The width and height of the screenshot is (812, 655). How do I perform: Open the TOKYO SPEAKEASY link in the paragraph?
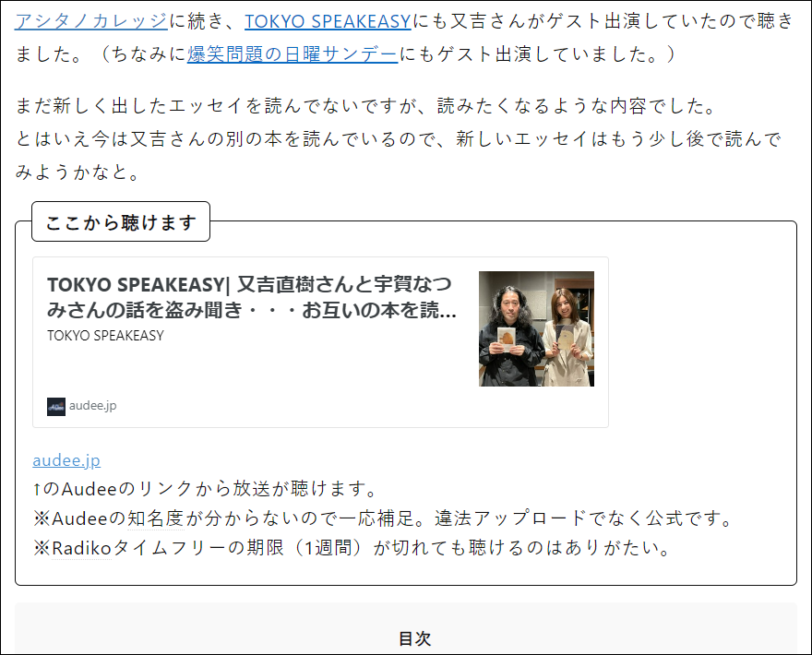(328, 21)
